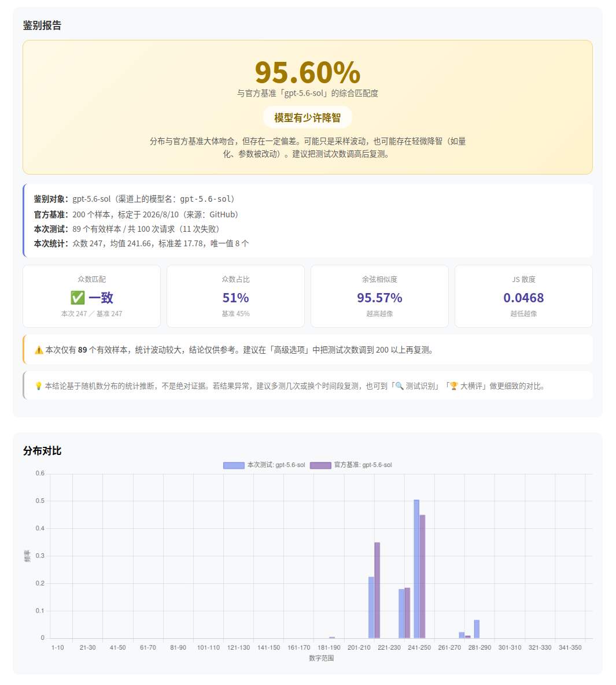Click the 模型有少许降智 verdict badge

[307, 117]
